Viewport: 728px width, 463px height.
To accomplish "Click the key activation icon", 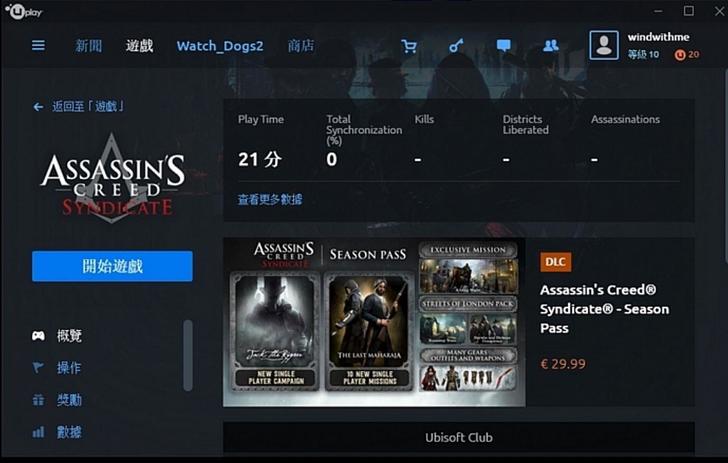I will tap(456, 46).
